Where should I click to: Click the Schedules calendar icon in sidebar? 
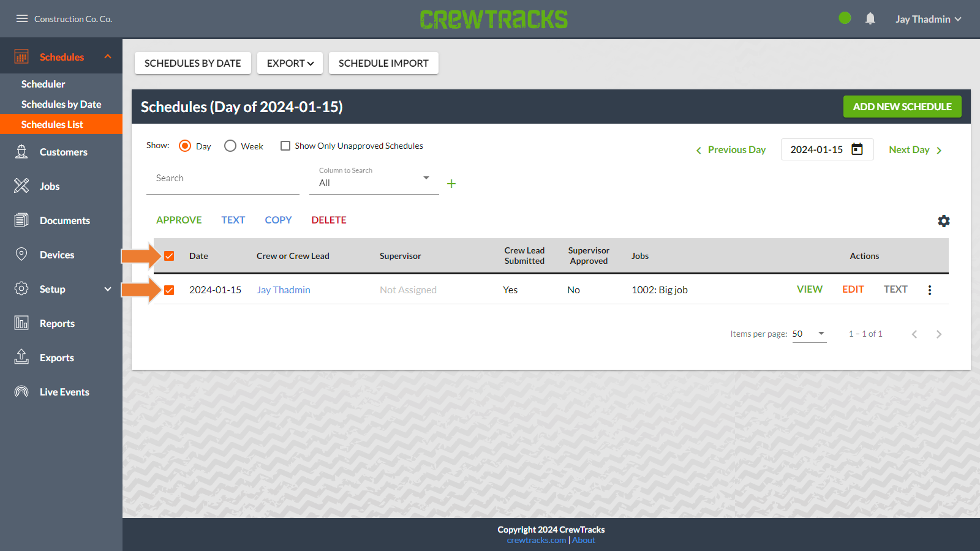point(21,57)
